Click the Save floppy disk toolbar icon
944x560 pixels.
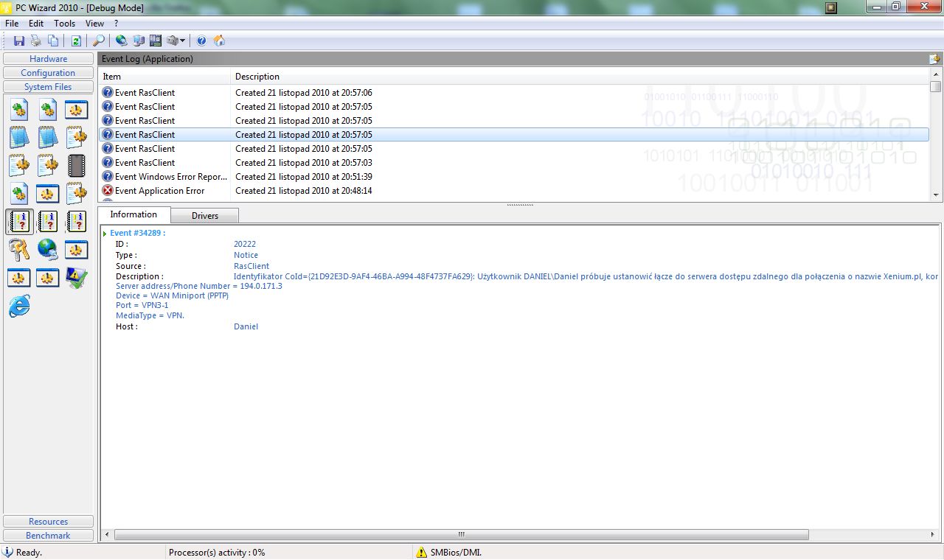19,41
